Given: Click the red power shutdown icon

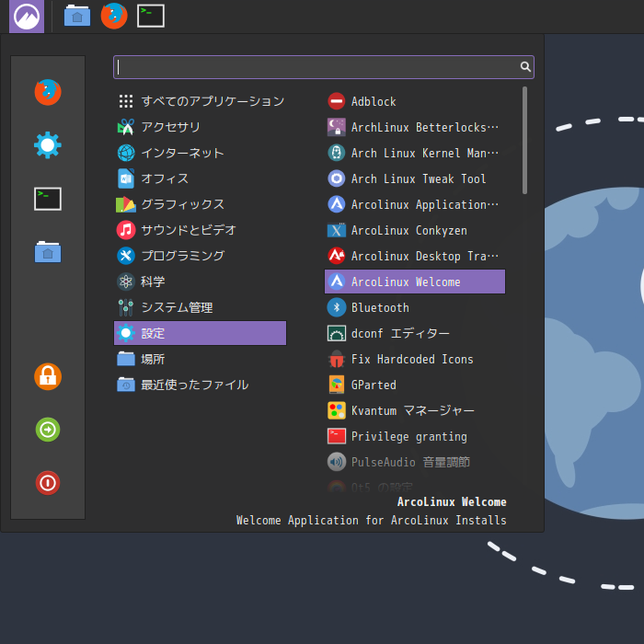Looking at the screenshot, I should [48, 483].
